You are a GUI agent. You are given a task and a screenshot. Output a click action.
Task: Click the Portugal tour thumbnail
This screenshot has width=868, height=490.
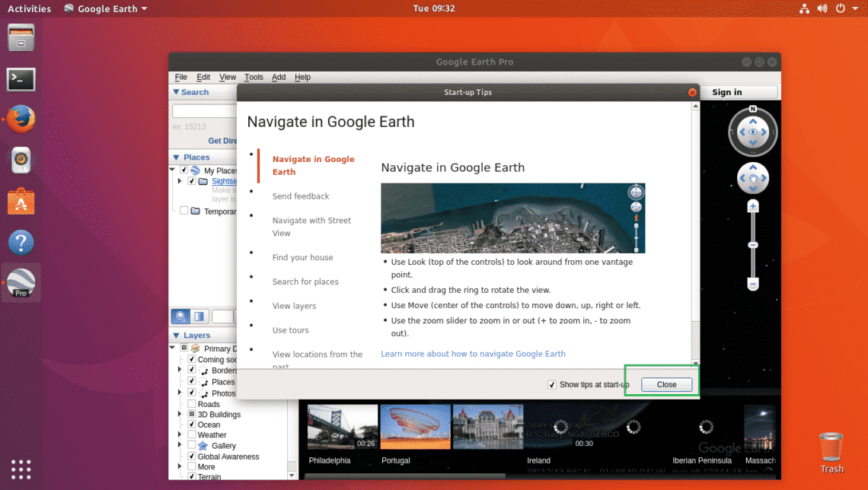(x=415, y=426)
